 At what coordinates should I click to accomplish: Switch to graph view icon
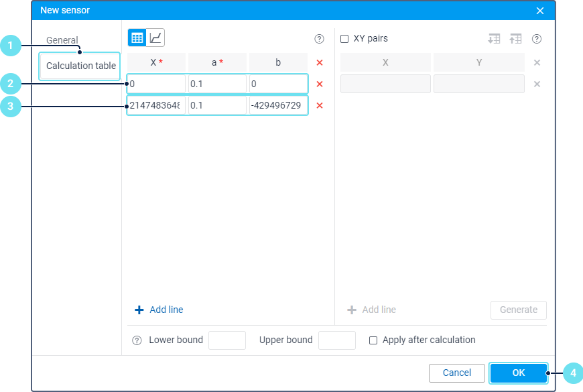[155, 38]
